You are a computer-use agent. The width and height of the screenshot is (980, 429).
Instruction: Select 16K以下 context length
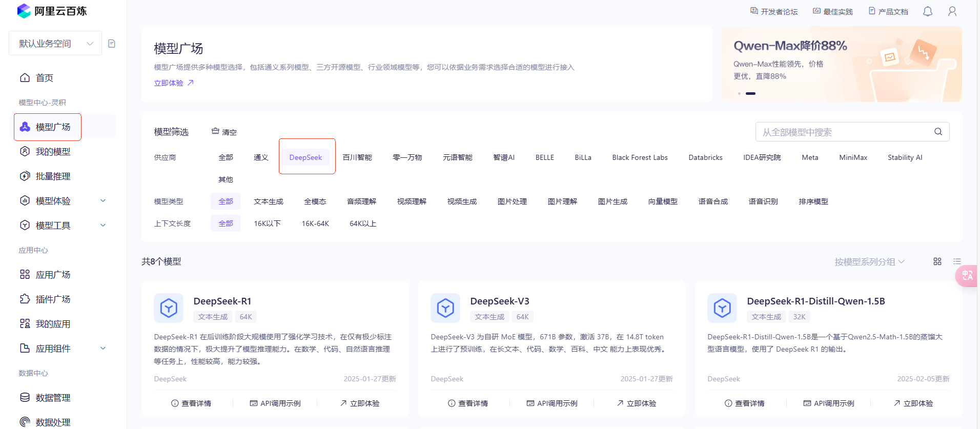[x=268, y=223]
